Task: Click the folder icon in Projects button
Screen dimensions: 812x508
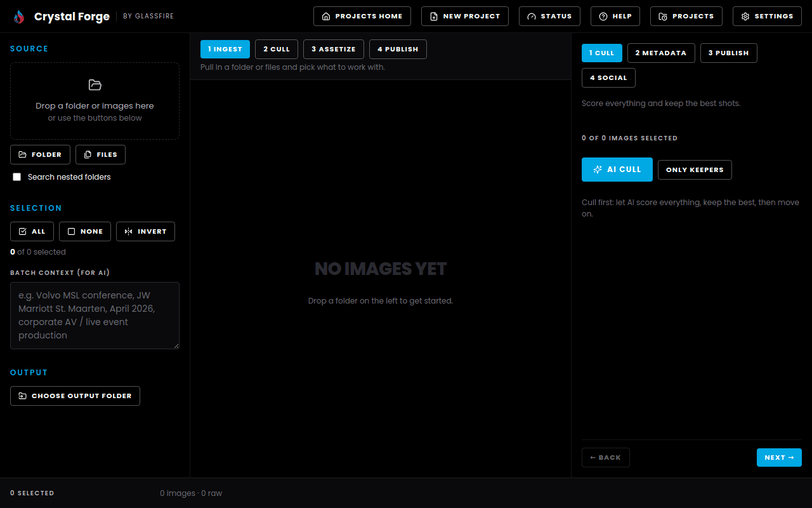Action: (663, 17)
